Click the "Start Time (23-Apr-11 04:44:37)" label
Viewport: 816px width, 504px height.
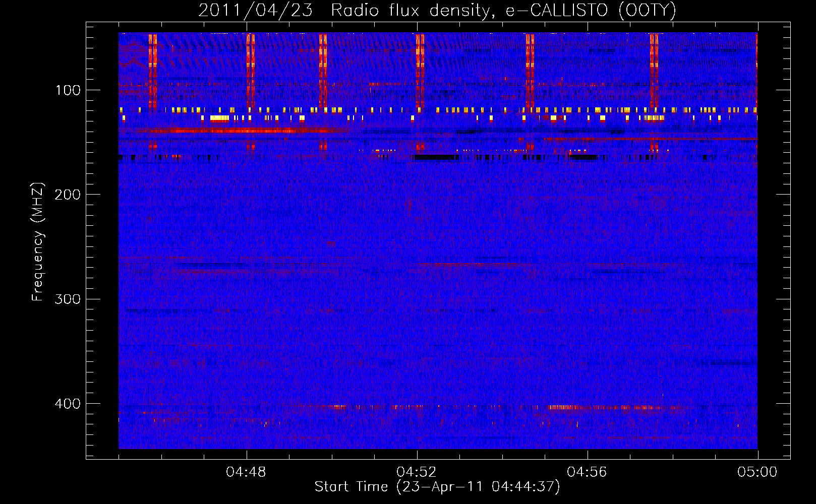(437, 487)
